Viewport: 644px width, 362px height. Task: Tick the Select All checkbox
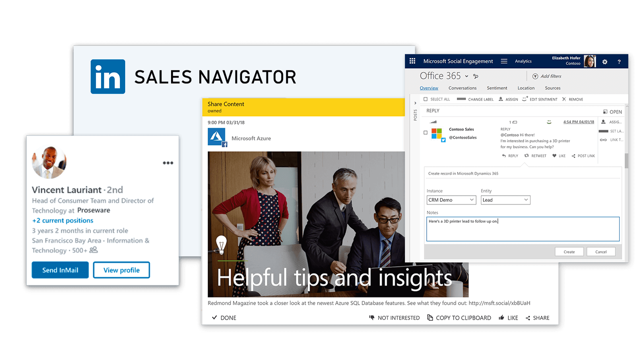coord(425,99)
